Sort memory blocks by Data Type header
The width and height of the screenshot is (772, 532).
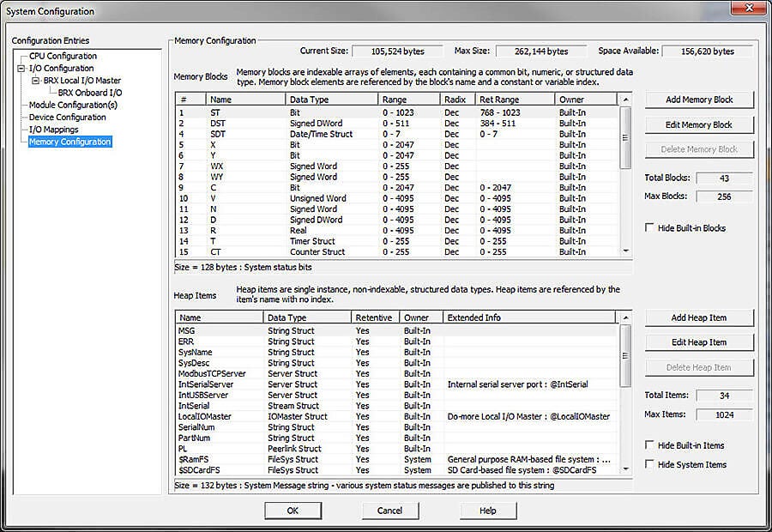click(x=331, y=100)
